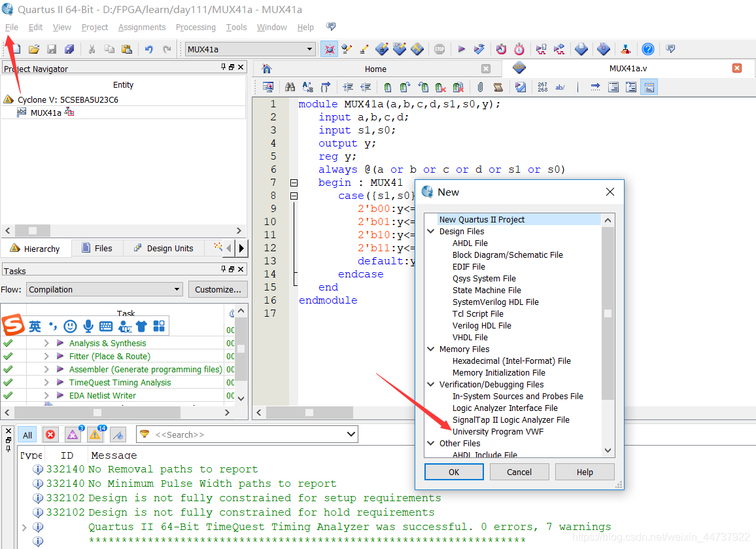
Task: Toggle the warning messages filter with badge 14
Action: 95,434
